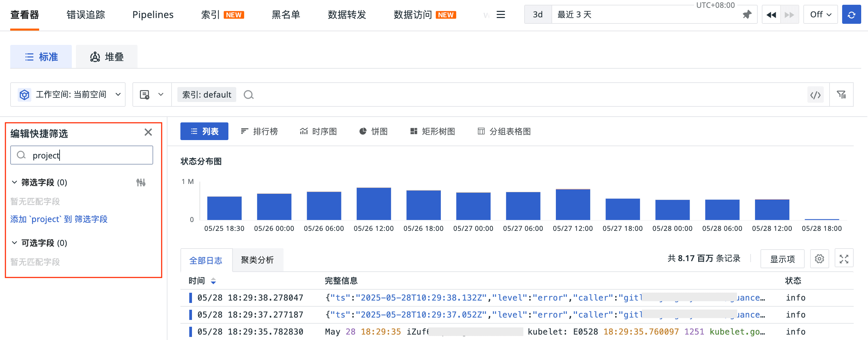Toggle sort order on 时间 column
Image resolution: width=868 pixels, height=340 pixels.
[213, 281]
